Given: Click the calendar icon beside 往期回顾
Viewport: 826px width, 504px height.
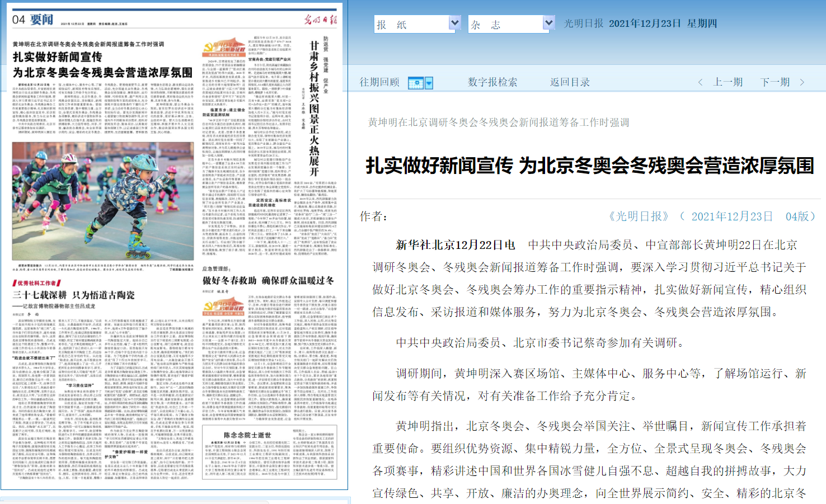Looking at the screenshot, I should pos(416,83).
